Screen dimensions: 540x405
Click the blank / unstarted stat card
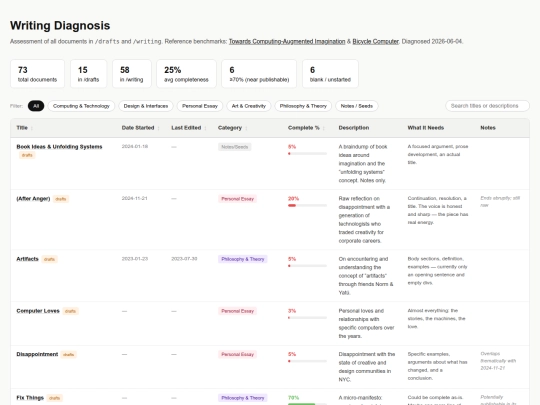tap(330, 74)
